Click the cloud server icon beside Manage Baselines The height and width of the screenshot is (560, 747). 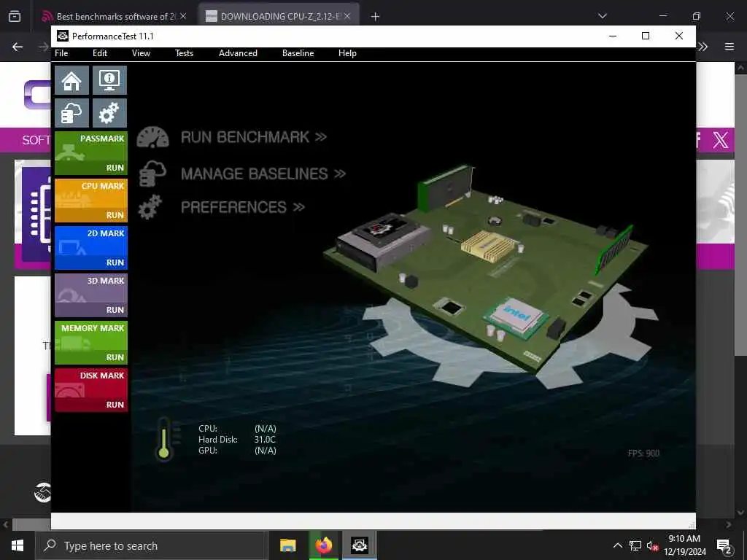pos(152,174)
